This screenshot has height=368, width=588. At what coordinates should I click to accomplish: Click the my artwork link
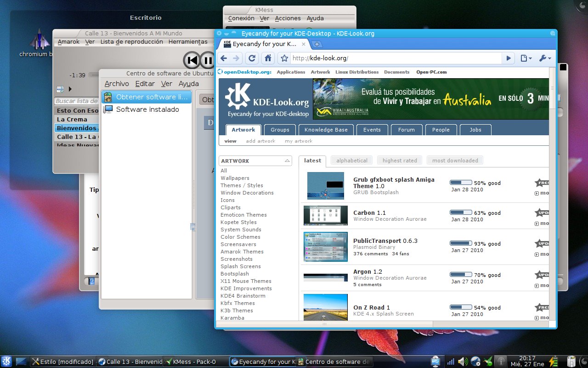298,141
